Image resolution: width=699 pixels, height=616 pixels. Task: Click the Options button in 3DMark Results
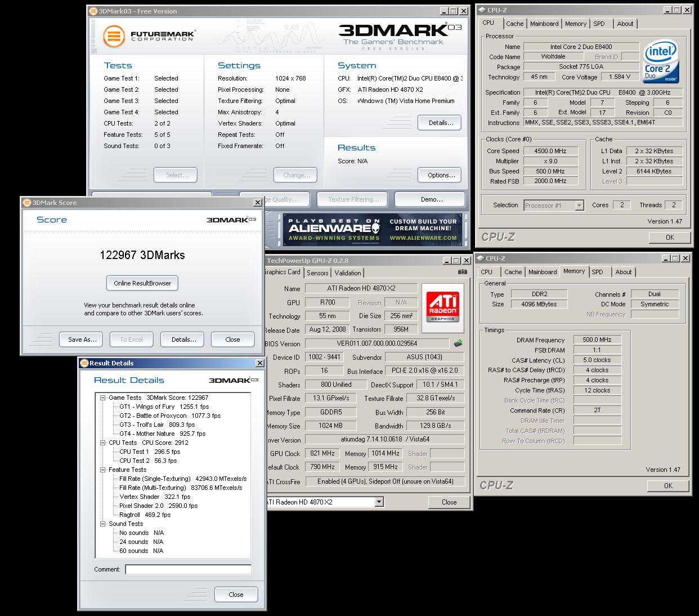click(441, 175)
